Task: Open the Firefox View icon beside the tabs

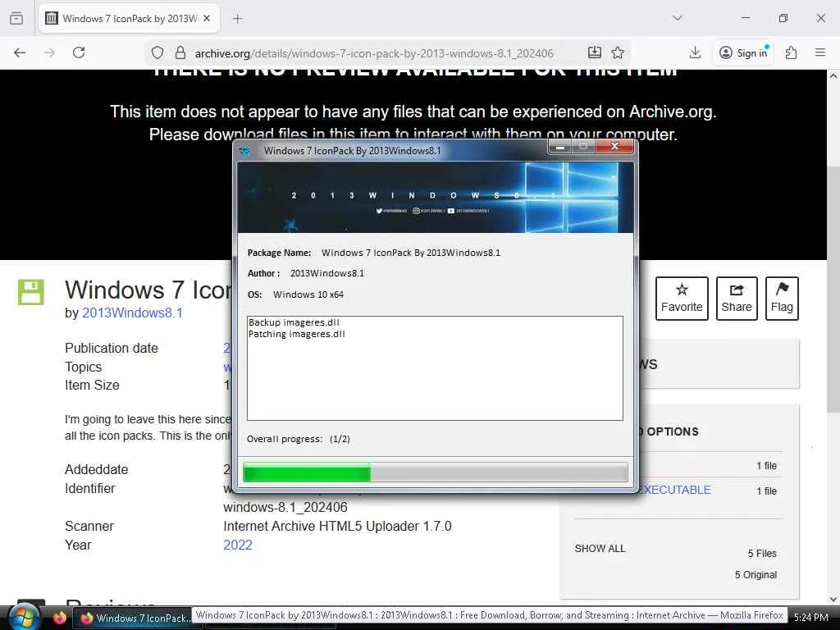Action: pyautogui.click(x=16, y=18)
